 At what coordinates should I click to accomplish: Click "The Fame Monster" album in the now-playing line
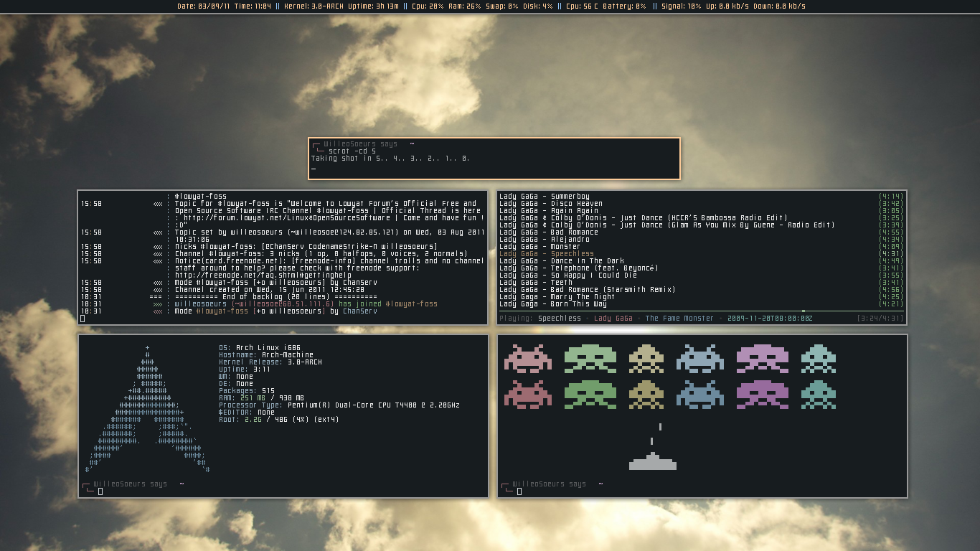[x=679, y=319]
